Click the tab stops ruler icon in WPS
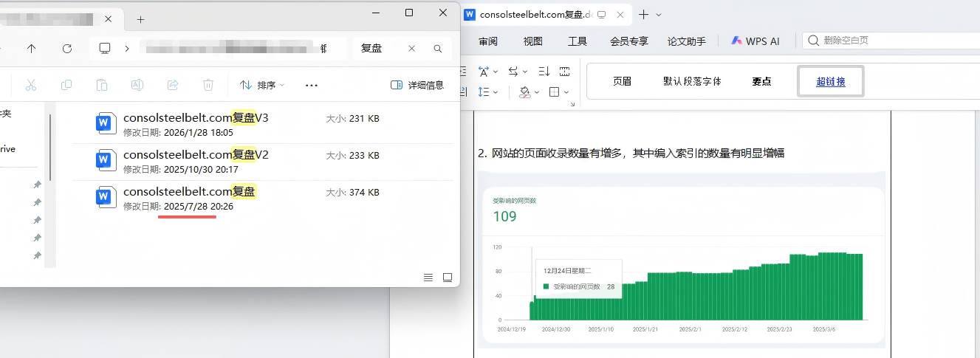This screenshot has height=358, width=980. (565, 72)
